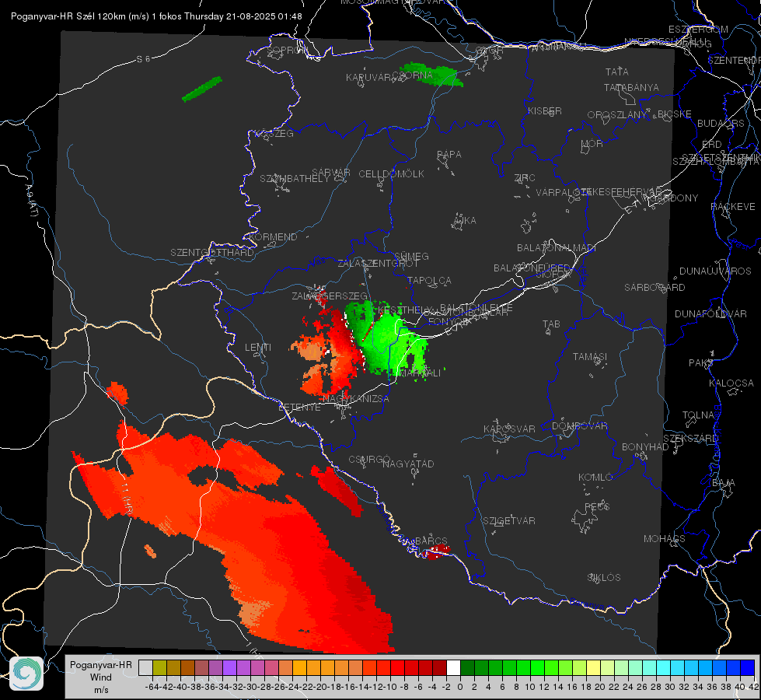
Task: Click the BICSKE city label
Action: click(x=675, y=114)
